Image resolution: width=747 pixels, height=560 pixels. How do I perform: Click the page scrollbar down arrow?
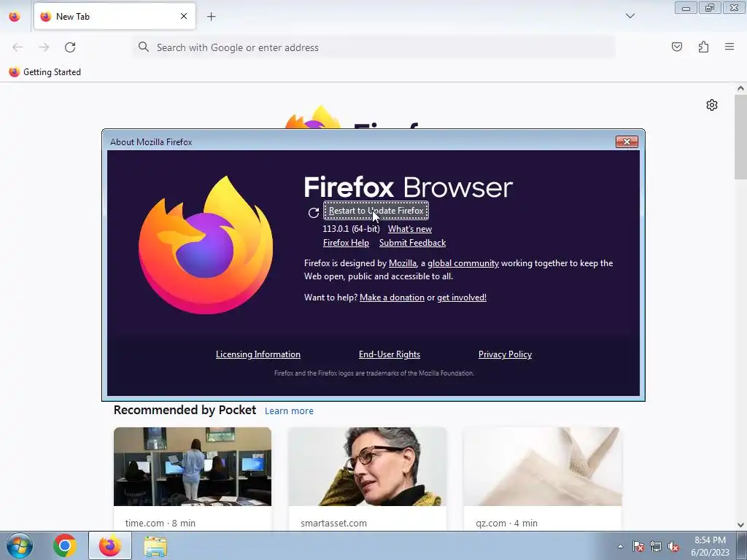tap(740, 525)
